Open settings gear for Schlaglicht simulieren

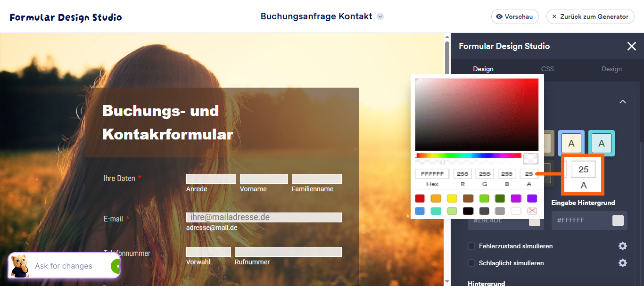click(623, 263)
